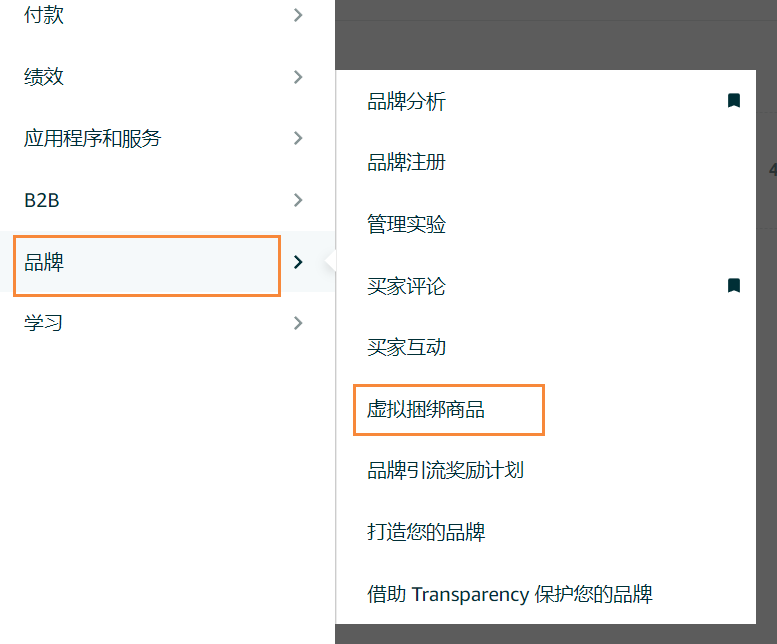The width and height of the screenshot is (777, 644).
Task: Expand the 学习 submenu chevron
Action: (x=298, y=323)
